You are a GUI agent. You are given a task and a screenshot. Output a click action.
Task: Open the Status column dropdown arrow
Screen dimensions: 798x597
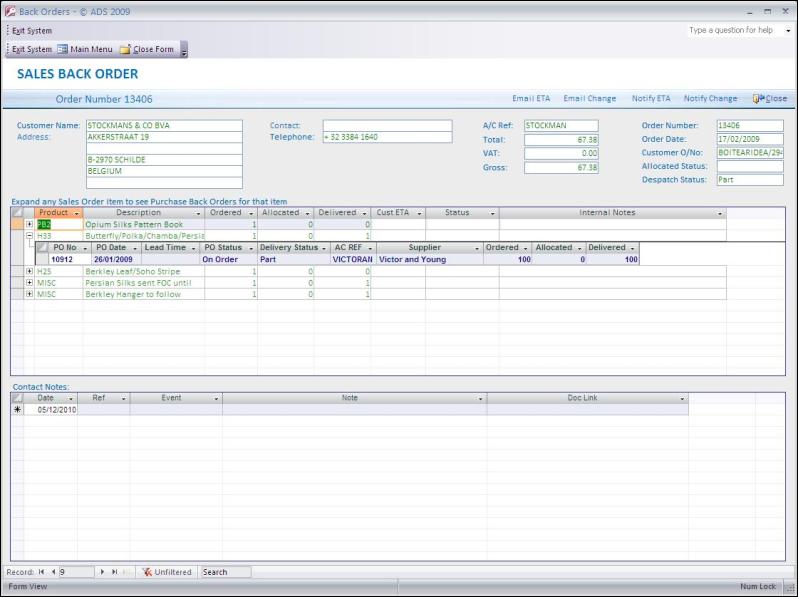(x=493, y=213)
